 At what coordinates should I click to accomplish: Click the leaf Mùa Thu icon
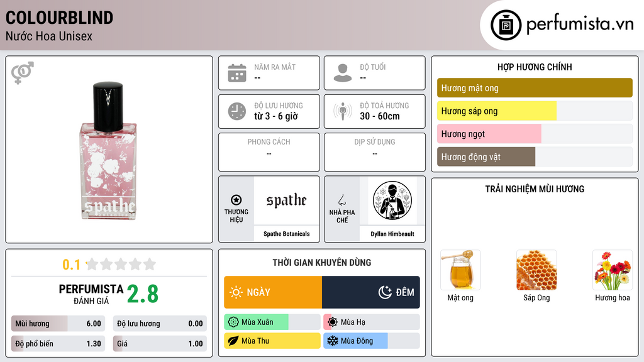(x=233, y=341)
